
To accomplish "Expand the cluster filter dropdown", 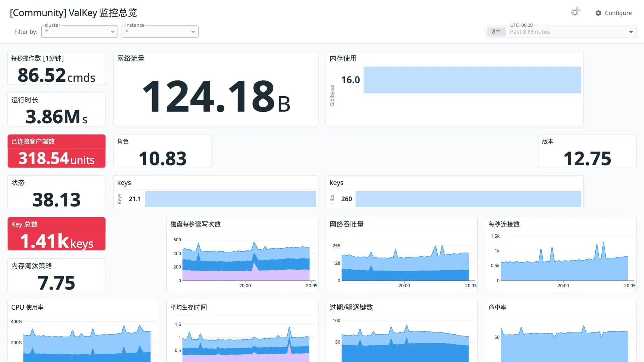I will (x=79, y=32).
